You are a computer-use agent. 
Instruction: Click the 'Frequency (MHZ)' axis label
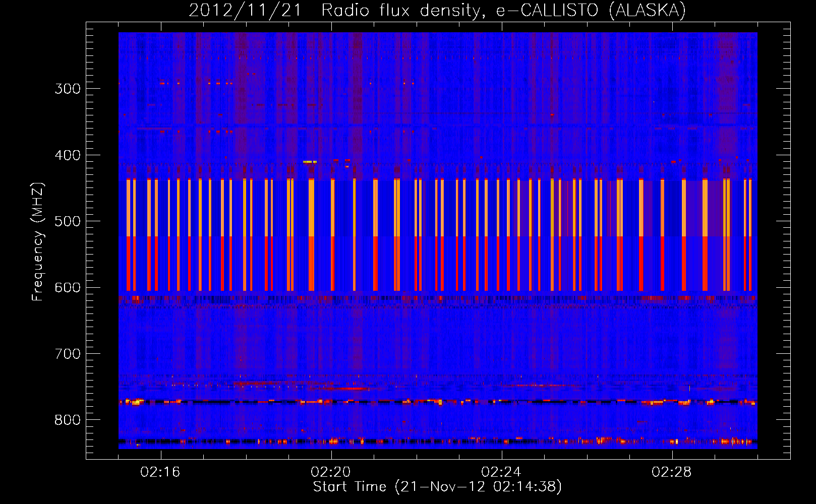point(38,241)
